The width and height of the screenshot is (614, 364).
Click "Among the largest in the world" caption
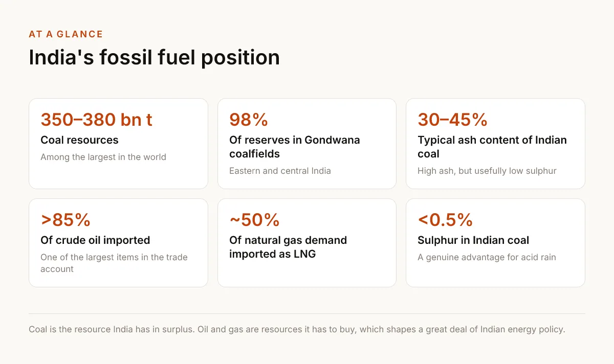(103, 157)
